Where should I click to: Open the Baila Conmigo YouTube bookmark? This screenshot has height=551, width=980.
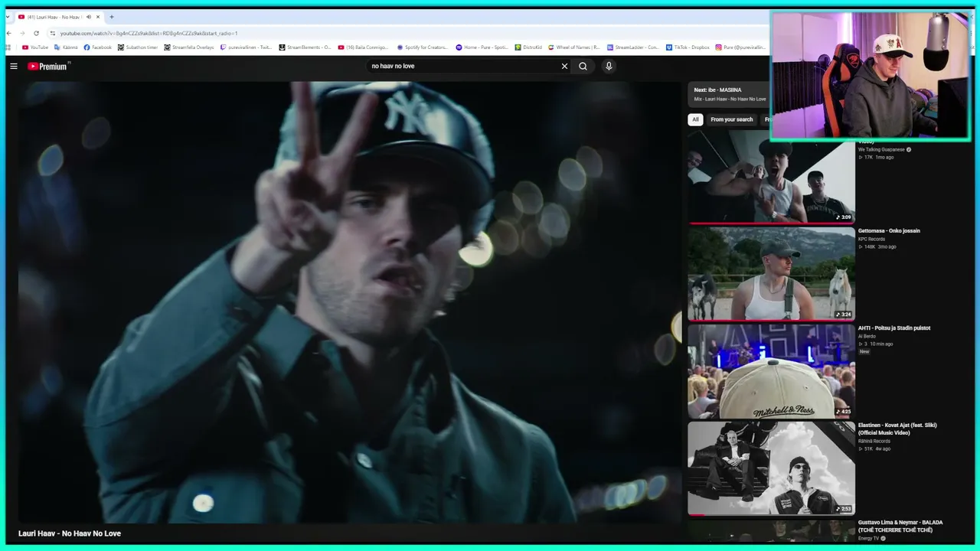(x=364, y=47)
